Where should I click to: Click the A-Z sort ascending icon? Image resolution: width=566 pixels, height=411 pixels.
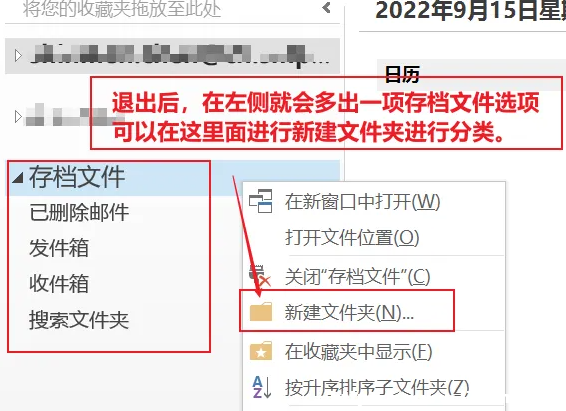[262, 387]
